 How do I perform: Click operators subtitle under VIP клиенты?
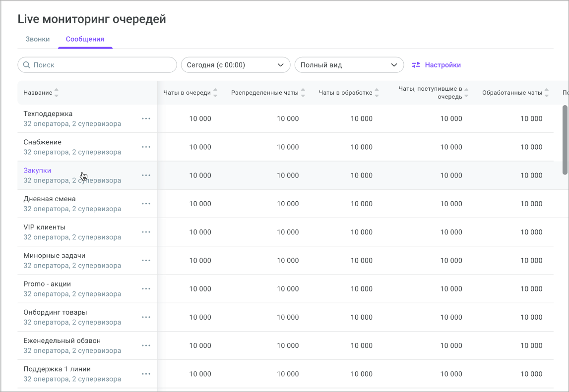(x=72, y=237)
